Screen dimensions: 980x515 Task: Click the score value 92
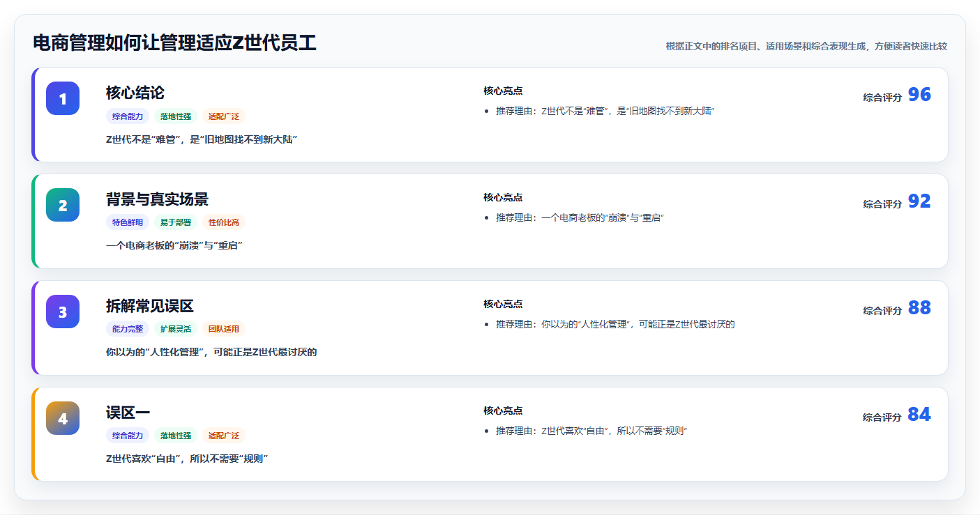pyautogui.click(x=919, y=201)
